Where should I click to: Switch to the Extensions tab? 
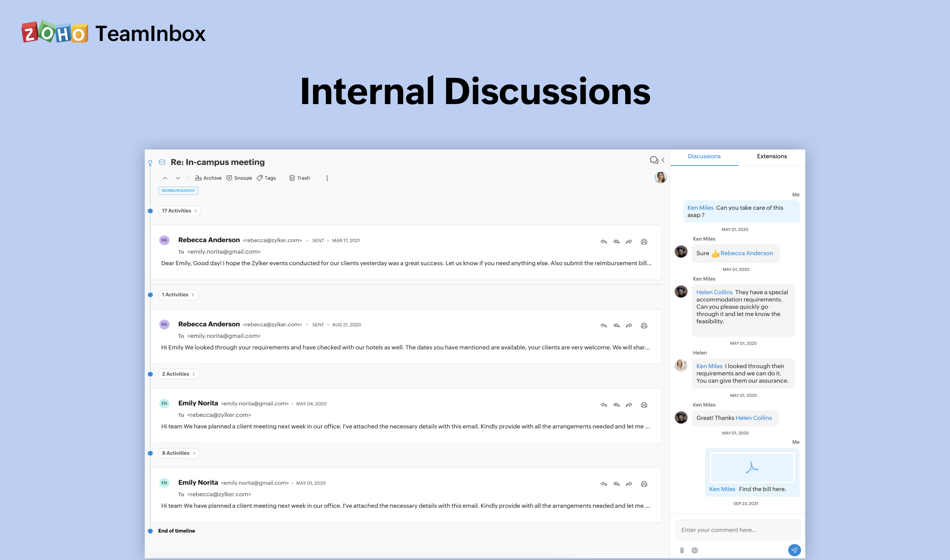771,156
